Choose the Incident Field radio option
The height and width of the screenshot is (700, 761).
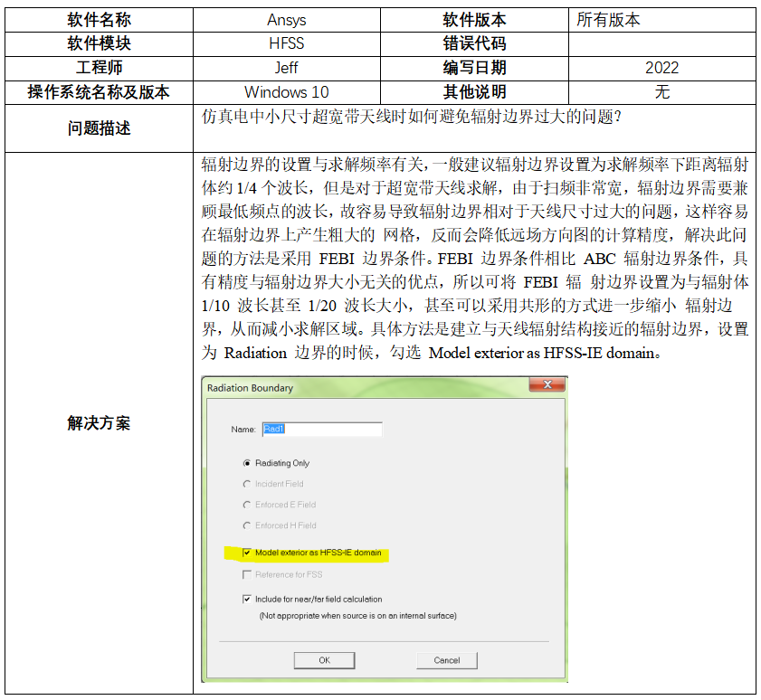click(247, 484)
